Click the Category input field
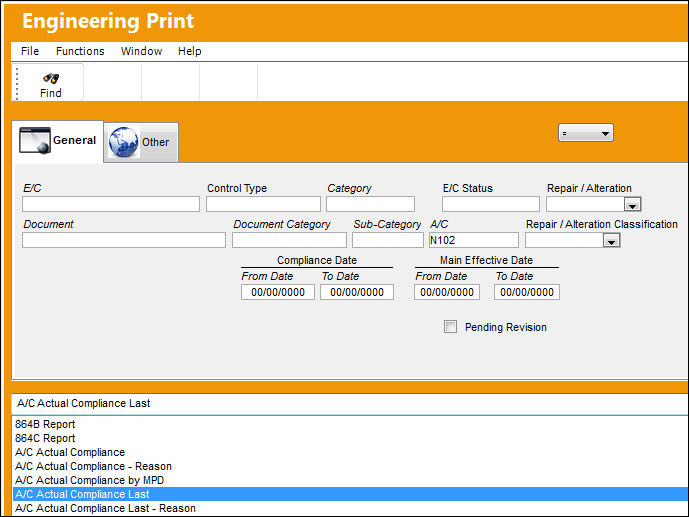The image size is (689, 517). pos(370,204)
